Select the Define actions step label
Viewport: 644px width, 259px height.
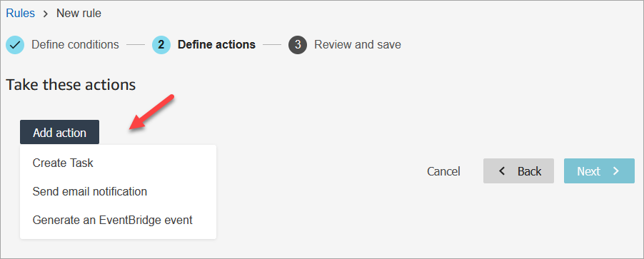click(x=216, y=44)
